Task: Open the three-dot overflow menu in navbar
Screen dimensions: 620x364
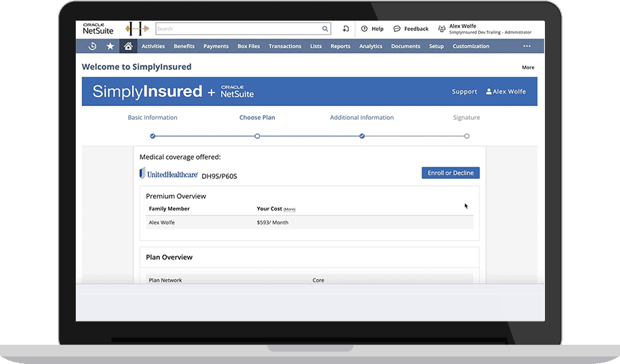Action: click(527, 46)
